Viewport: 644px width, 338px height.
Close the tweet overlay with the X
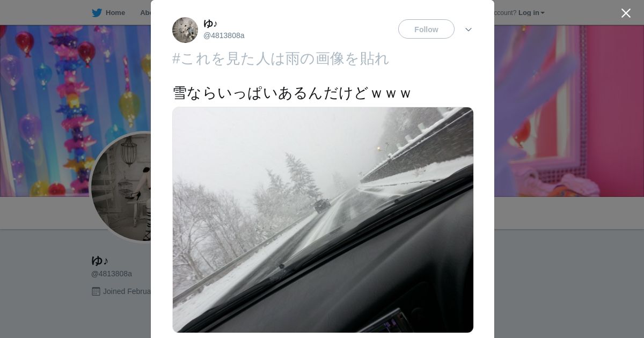point(626,13)
